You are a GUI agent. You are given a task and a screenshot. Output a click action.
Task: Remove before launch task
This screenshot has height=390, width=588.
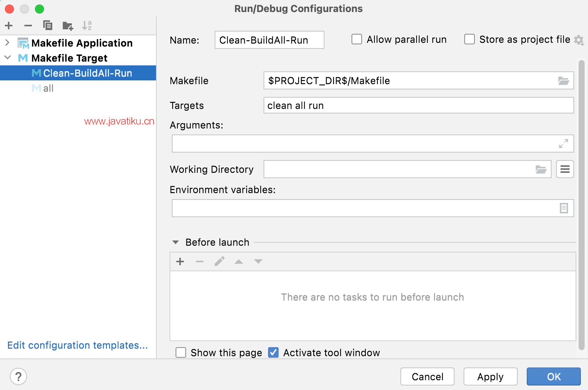[200, 262]
